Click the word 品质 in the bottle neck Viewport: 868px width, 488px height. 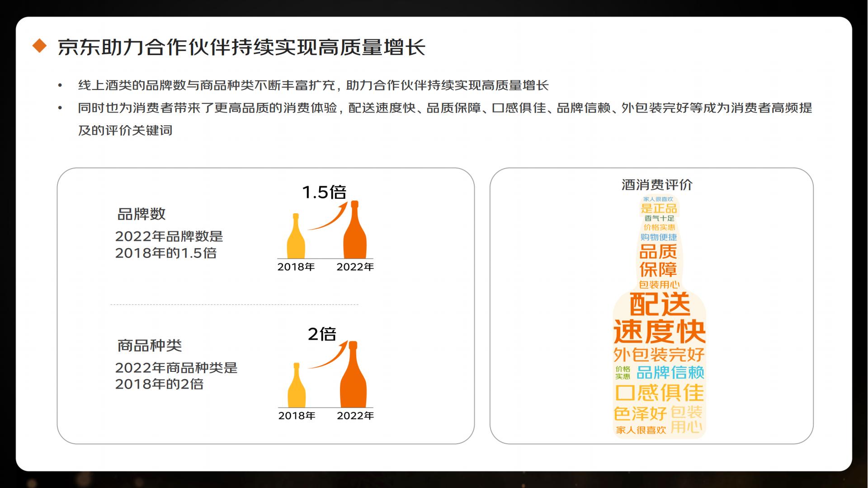point(658,252)
